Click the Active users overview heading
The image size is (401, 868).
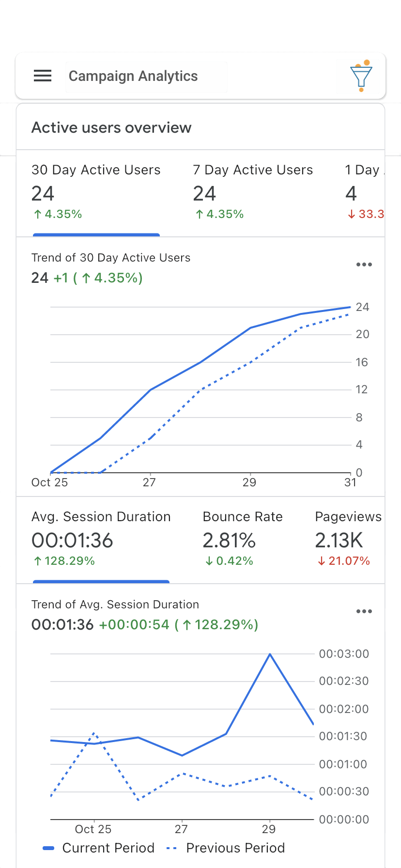pyautogui.click(x=111, y=128)
